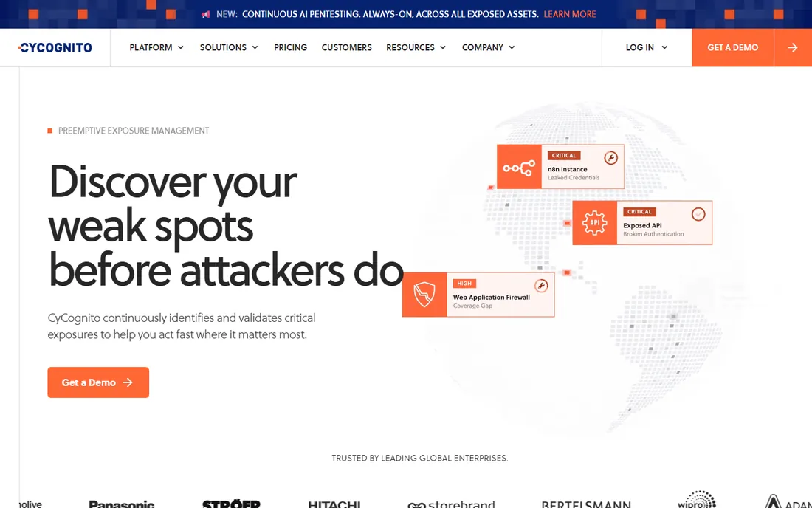Click the CyCognito logo
This screenshot has width=812, height=508.
[55, 48]
